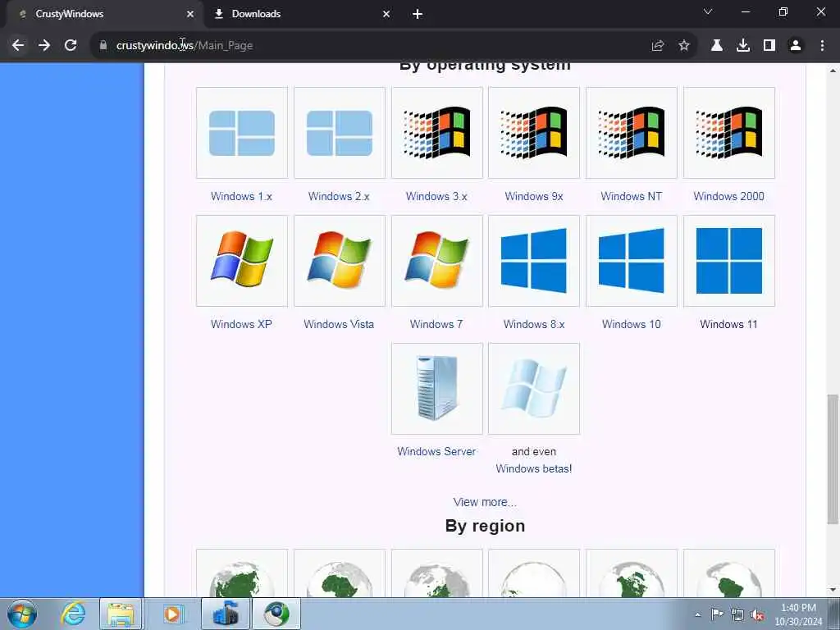Screen dimensions: 840x630
Task: Click the page vertical scrollbar thumb
Action: click(x=833, y=459)
